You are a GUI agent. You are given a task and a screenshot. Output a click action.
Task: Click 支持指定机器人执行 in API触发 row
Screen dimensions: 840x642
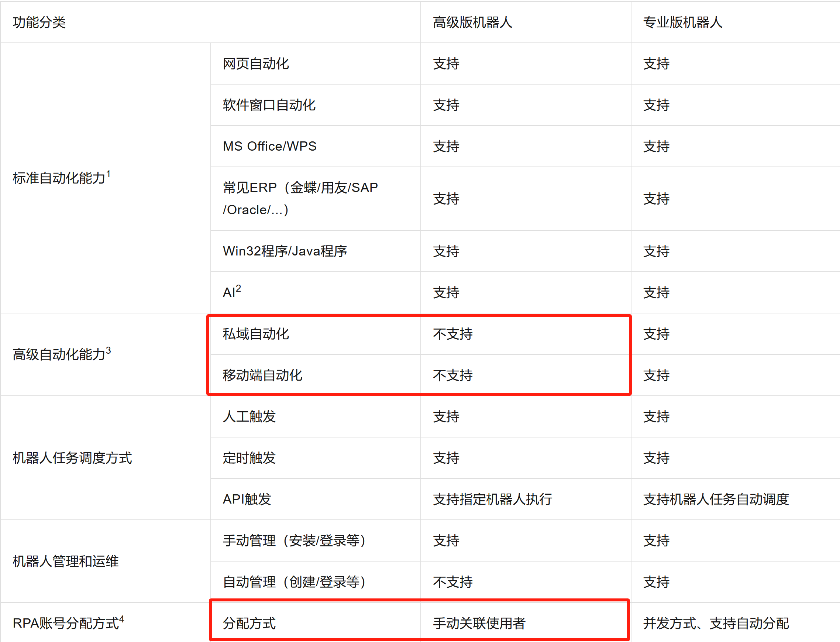[x=492, y=499]
